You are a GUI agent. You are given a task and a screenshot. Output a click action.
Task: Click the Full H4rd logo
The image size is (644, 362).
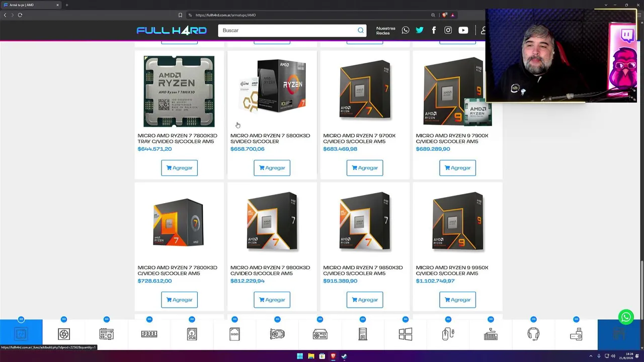coord(172,30)
